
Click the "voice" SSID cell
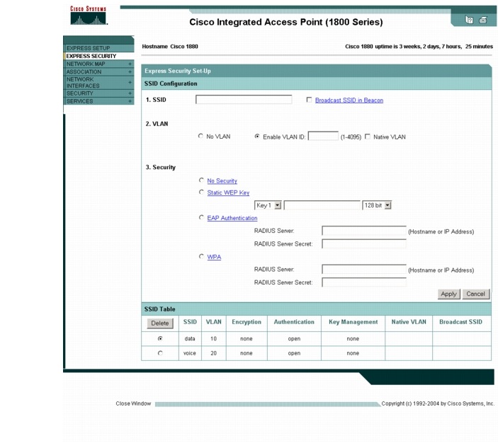(190, 353)
